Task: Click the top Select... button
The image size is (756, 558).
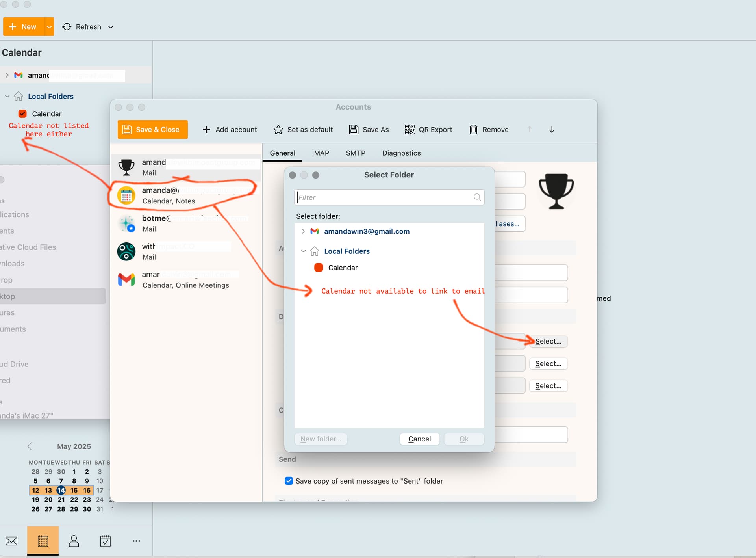Action: tap(548, 341)
